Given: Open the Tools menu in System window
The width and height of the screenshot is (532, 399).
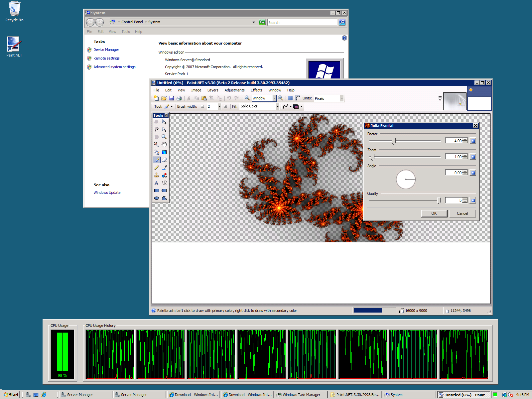Looking at the screenshot, I should click(126, 32).
